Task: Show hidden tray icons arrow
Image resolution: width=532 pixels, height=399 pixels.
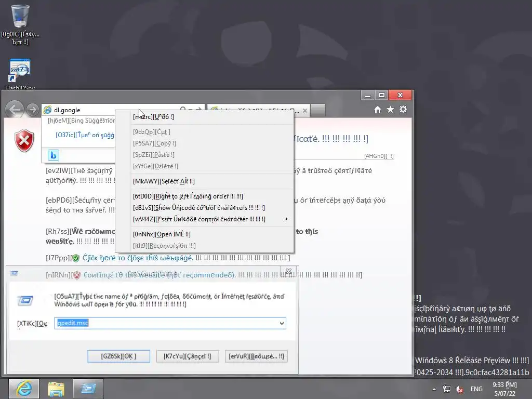Action: pos(434,389)
